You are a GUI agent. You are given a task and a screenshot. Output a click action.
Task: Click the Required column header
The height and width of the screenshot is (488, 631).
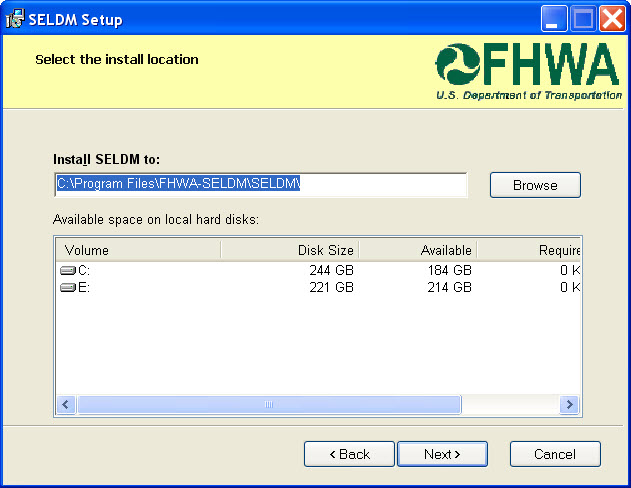click(529, 250)
